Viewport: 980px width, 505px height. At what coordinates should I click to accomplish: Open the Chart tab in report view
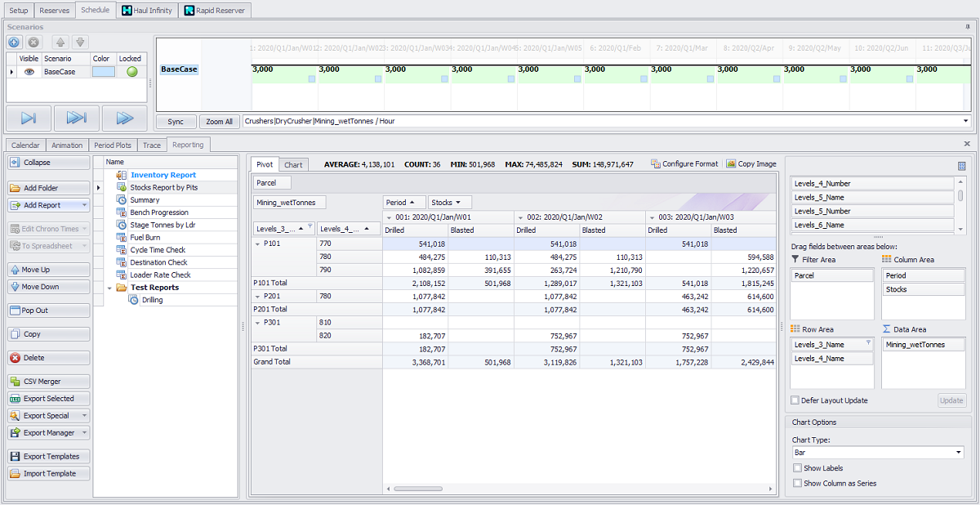(293, 165)
